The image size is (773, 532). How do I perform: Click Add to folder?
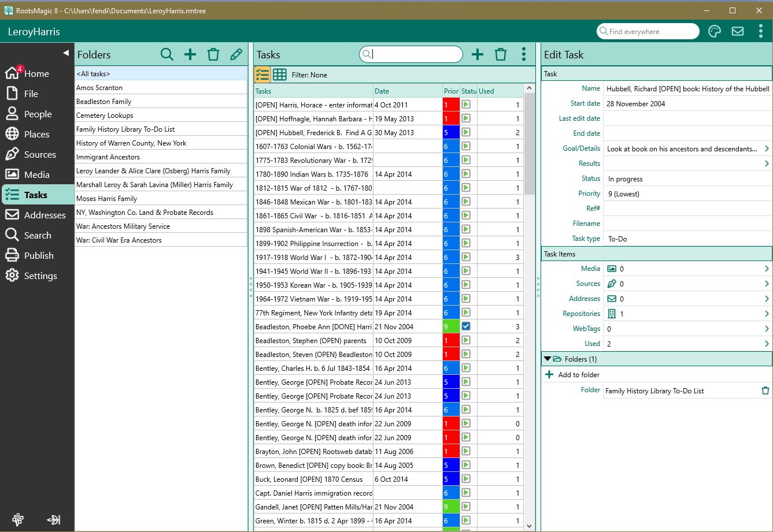(x=579, y=375)
